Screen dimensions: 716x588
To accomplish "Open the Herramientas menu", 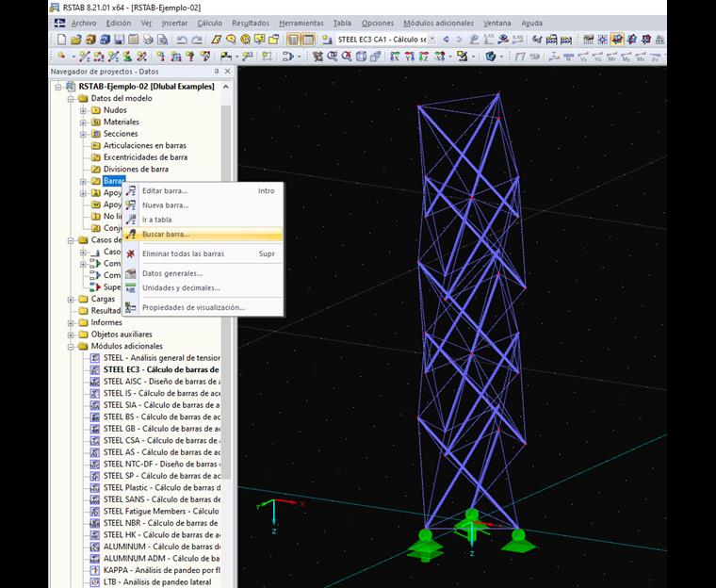I will (x=301, y=23).
